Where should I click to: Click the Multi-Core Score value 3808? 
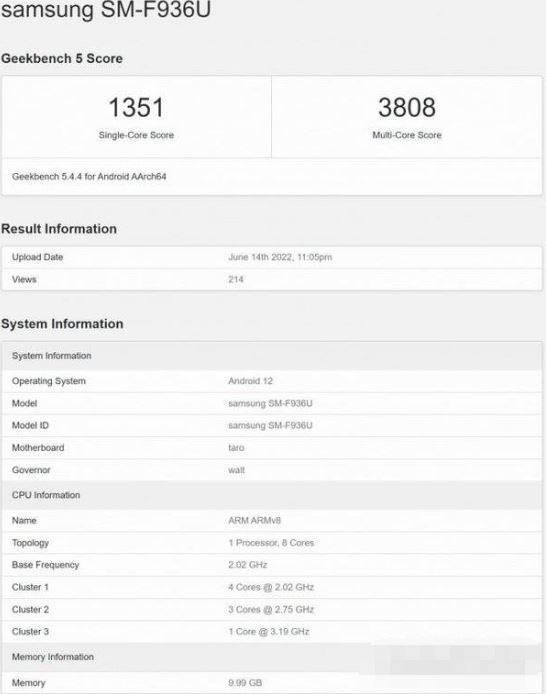click(407, 108)
